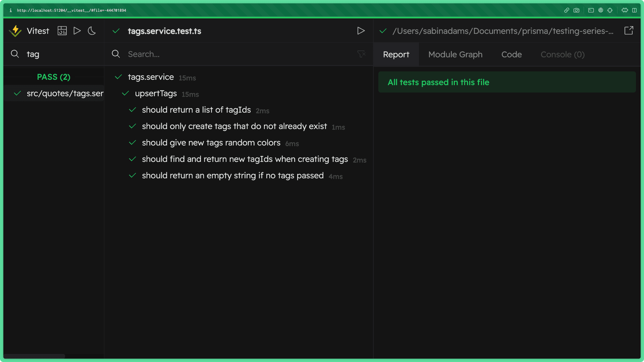Clear the filter using the funnel icon
This screenshot has height=362, width=644.
coord(361,54)
